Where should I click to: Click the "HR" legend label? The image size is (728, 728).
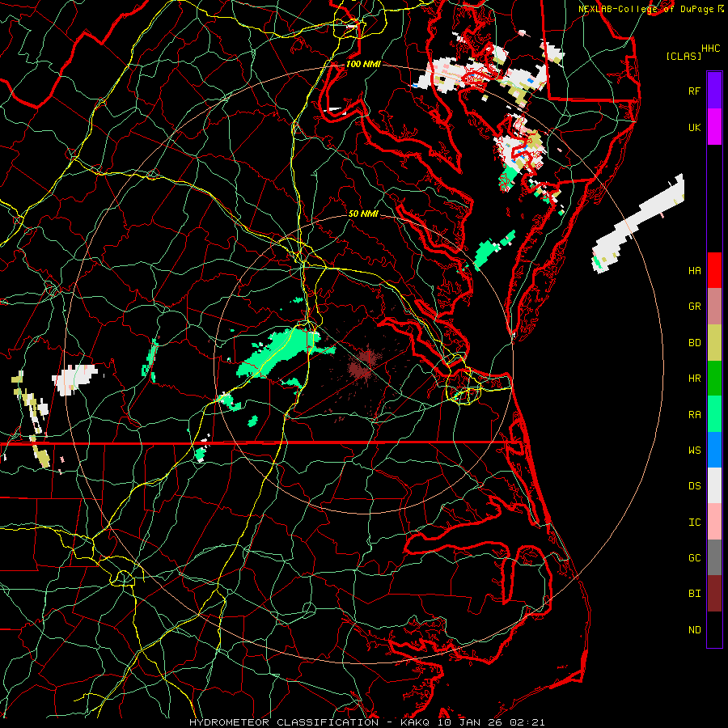click(x=694, y=379)
